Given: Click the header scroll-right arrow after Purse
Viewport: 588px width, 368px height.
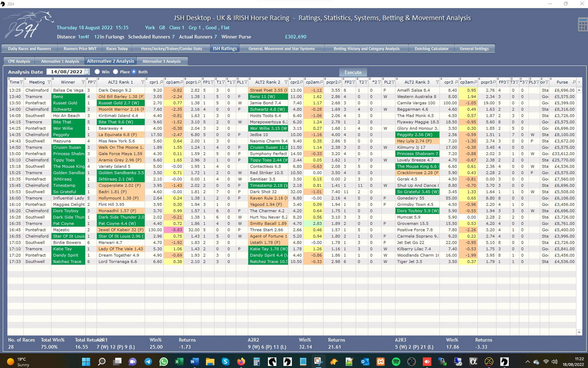Looking at the screenshot, I should pyautogui.click(x=579, y=82).
